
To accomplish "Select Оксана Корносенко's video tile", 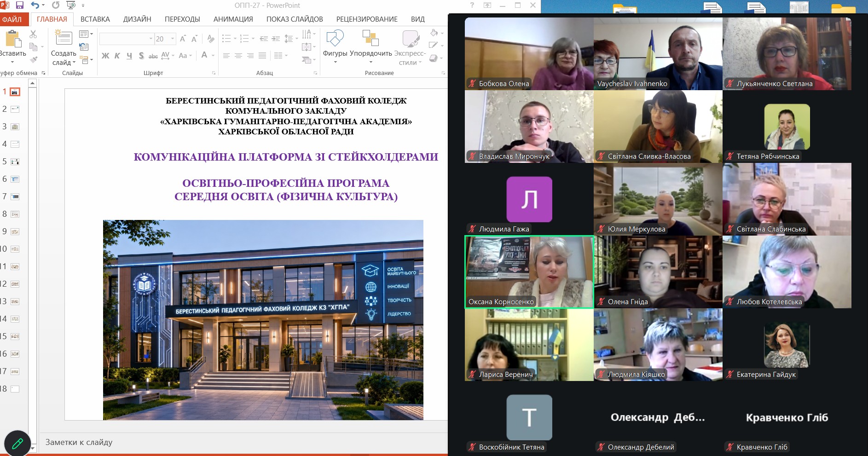I will coord(529,272).
